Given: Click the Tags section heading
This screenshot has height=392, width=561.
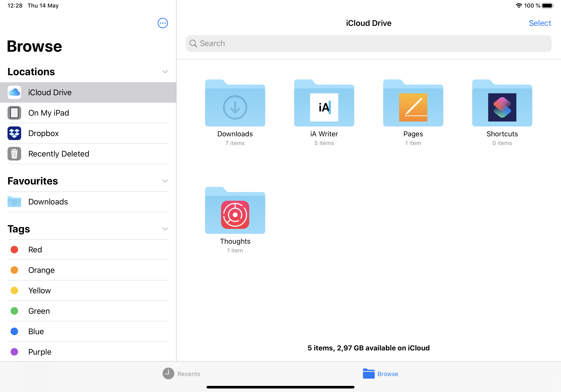Looking at the screenshot, I should click(x=19, y=229).
